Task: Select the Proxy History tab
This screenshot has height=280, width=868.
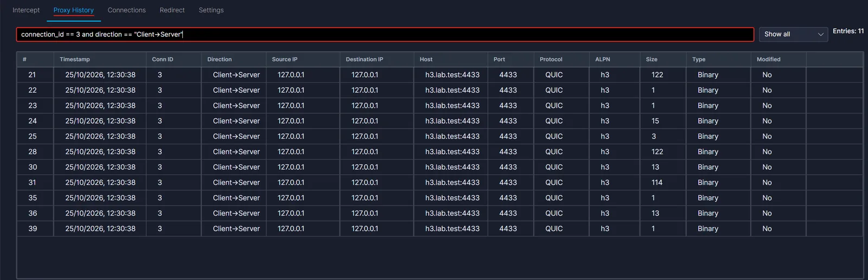Action: (x=73, y=10)
